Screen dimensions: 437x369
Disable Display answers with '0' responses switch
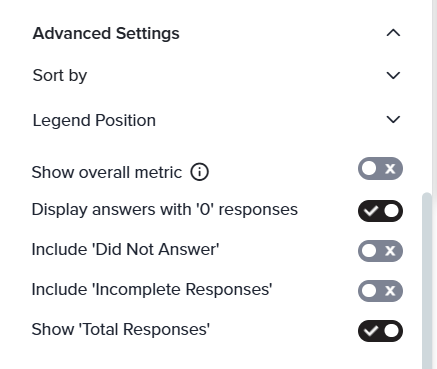coord(380,211)
